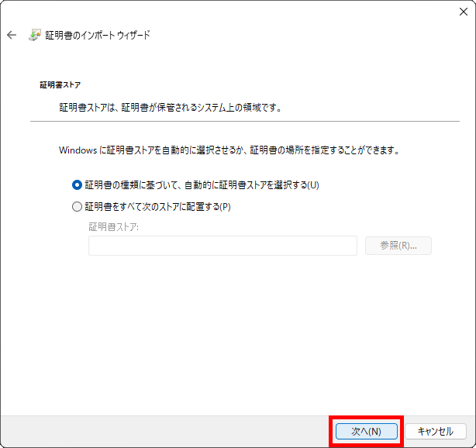Click the 証明書ストア: field label
The height and width of the screenshot is (448, 476).
(113, 227)
